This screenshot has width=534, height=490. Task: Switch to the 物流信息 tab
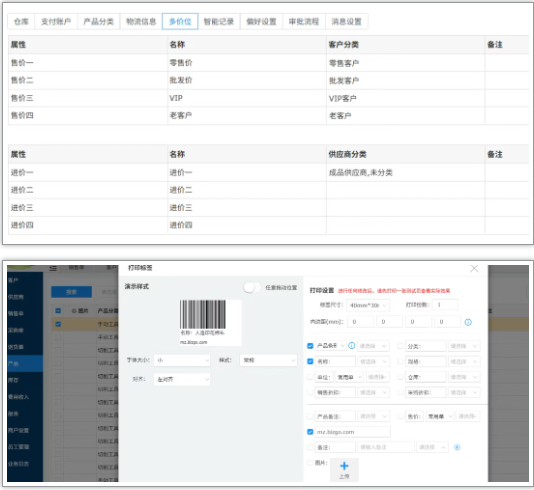141,21
